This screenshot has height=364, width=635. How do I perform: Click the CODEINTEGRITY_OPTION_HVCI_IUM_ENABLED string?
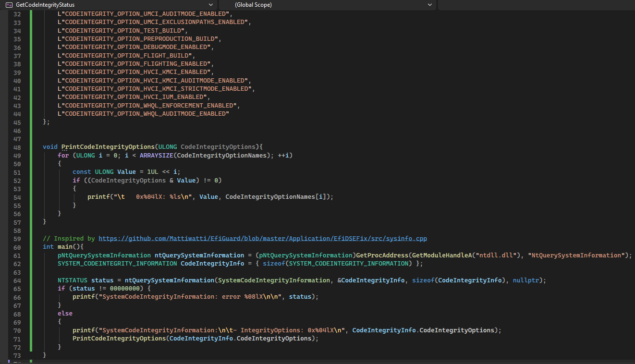pos(132,97)
